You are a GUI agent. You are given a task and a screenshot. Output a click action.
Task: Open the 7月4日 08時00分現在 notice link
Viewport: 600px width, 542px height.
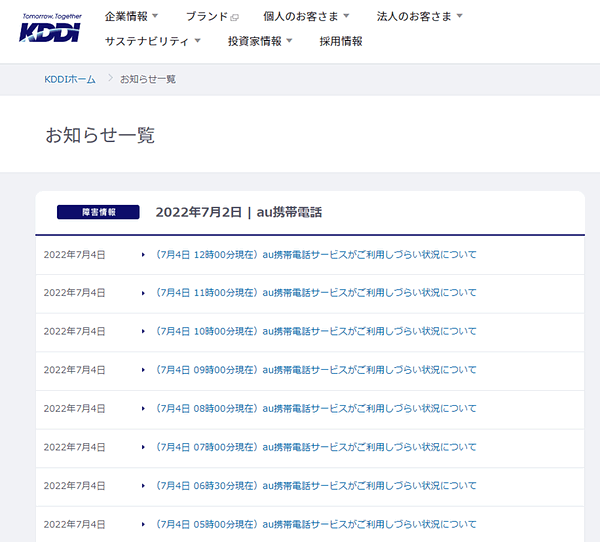[x=316, y=408]
